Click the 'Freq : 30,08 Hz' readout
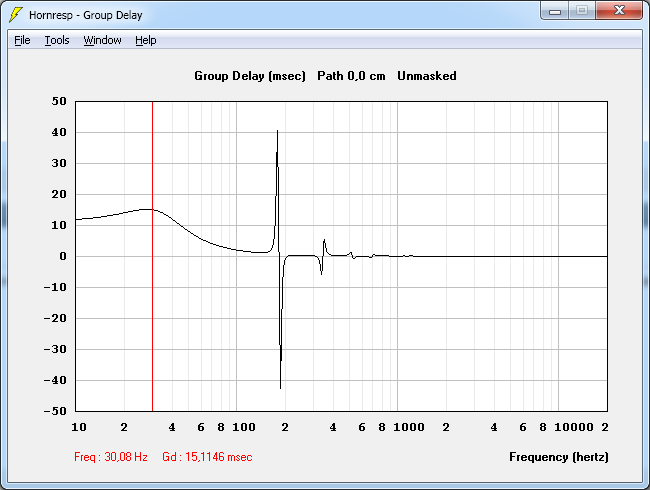 coord(111,457)
